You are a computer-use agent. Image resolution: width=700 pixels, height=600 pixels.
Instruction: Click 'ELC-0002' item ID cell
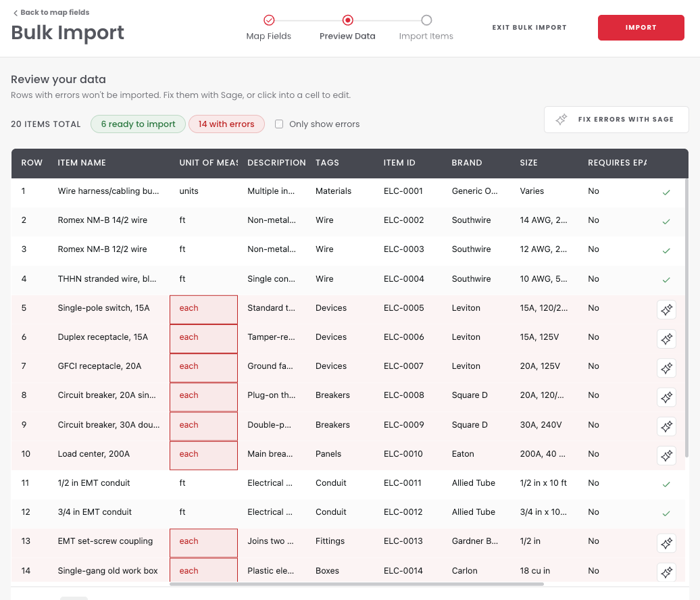403,220
